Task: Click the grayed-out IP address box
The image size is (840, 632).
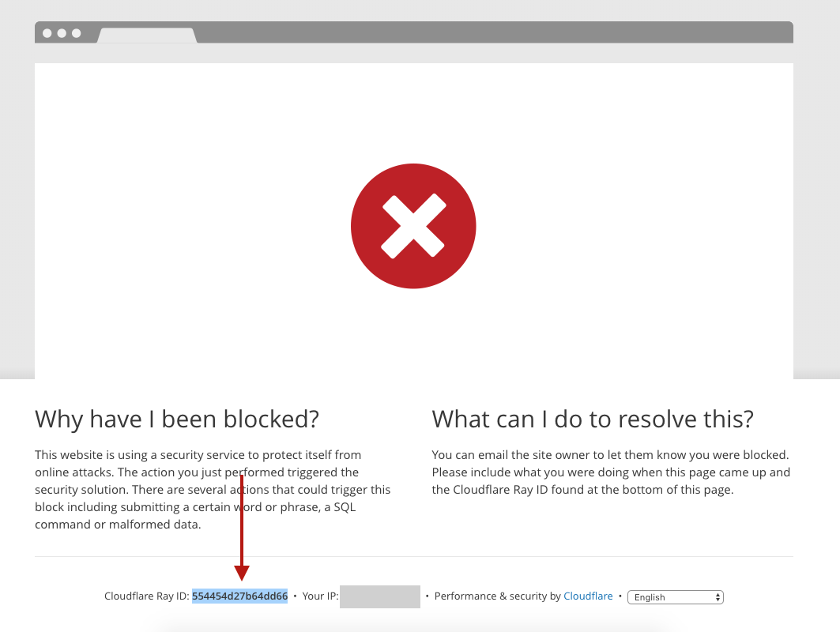Action: [x=379, y=596]
